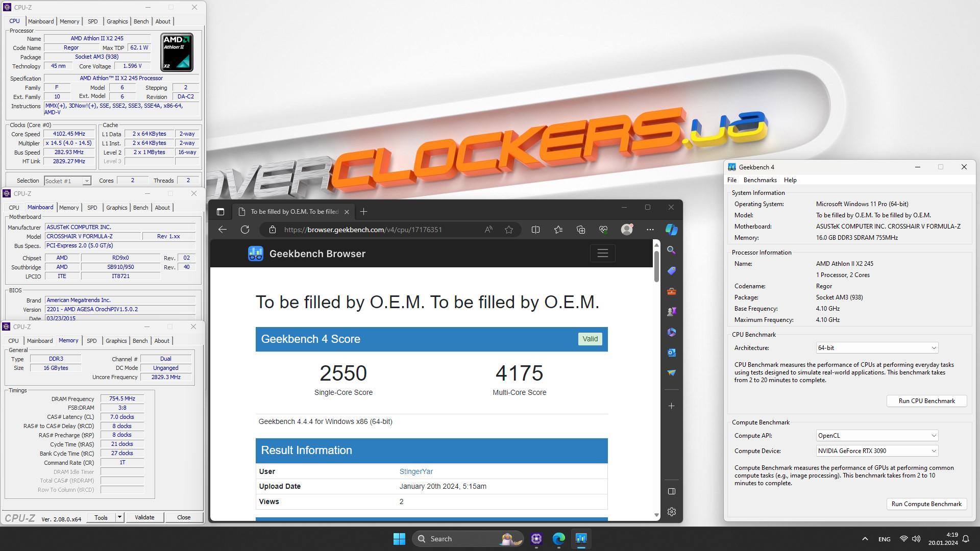Viewport: 980px width, 551px height.
Task: Open the Edge profile avatar
Action: click(x=627, y=230)
